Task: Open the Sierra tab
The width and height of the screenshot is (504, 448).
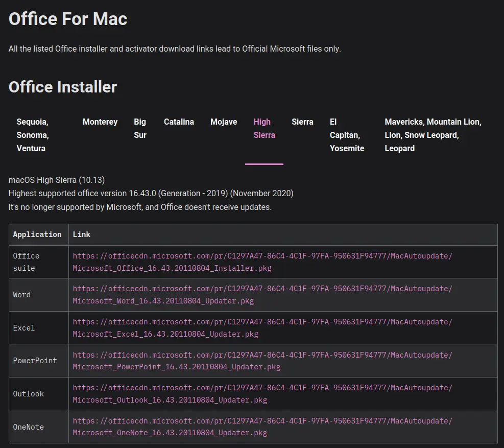Action: pyautogui.click(x=302, y=122)
